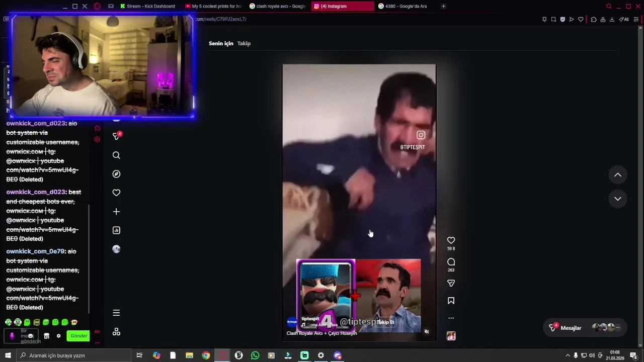
Task: Open Chrome from taskbar
Action: pyautogui.click(x=206, y=355)
